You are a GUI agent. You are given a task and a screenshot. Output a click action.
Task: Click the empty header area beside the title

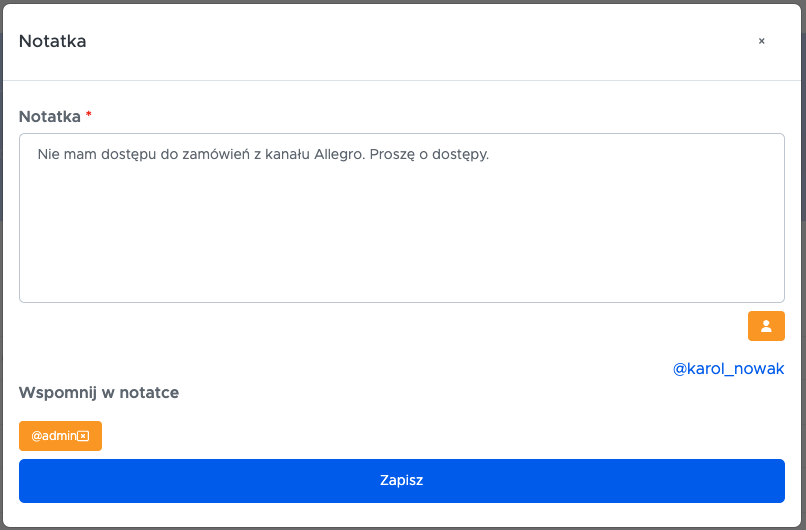click(x=400, y=41)
